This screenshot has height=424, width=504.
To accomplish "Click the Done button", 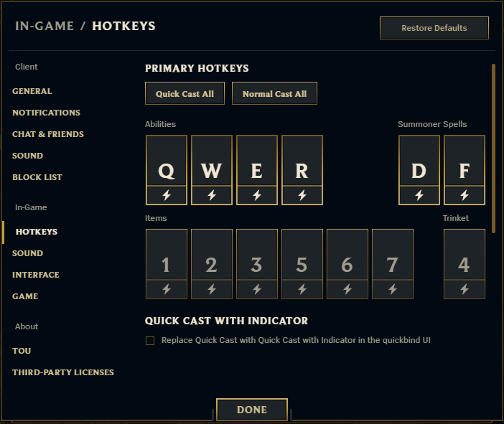I will tap(251, 410).
